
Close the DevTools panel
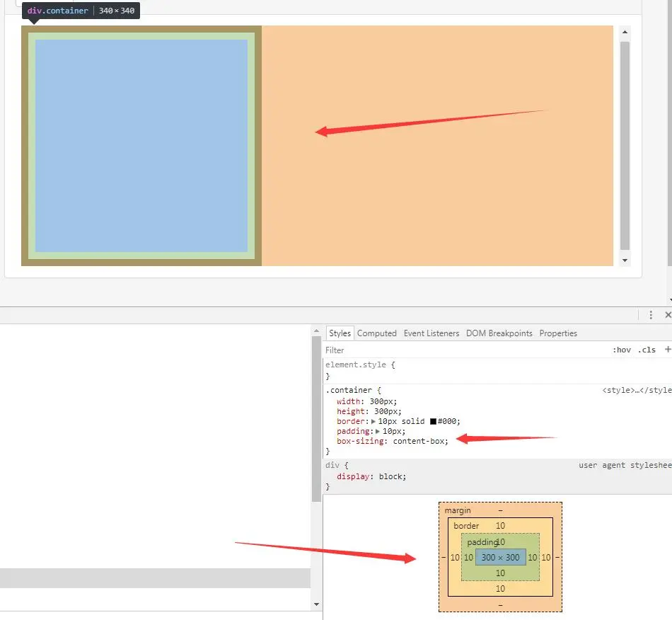(668, 315)
